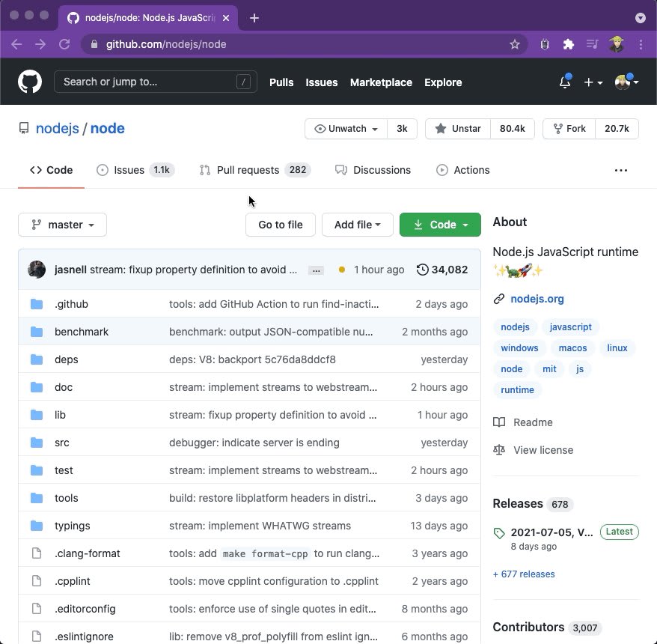Click the lock site-info icon
Screen dimensions: 657x644
94,44
